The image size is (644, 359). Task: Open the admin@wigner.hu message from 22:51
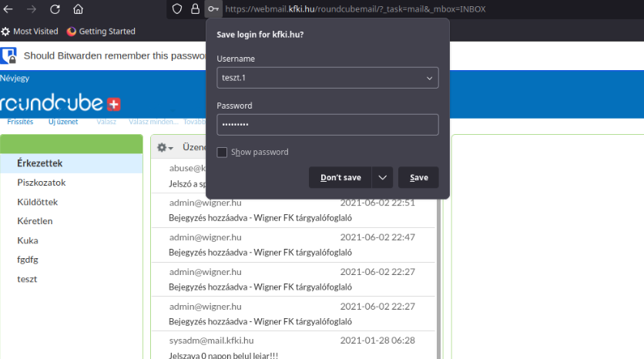293,210
